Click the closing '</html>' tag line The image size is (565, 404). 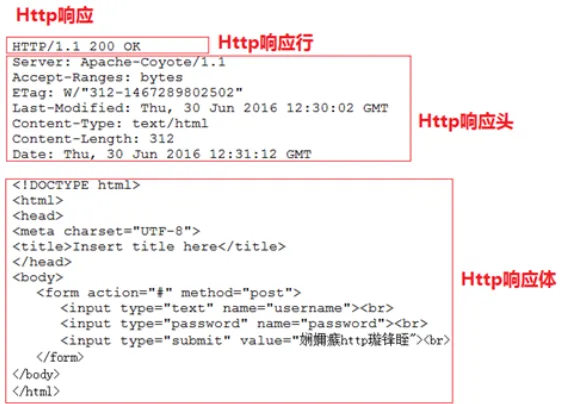(x=36, y=391)
